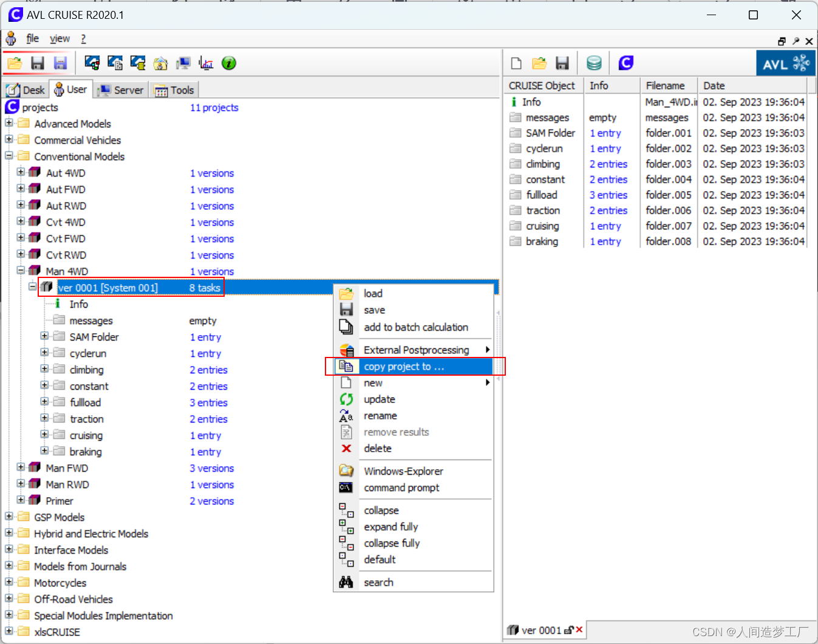Select the ver 0001 tab at bottom right
Viewport: 818px width, 644px height.
click(x=540, y=630)
